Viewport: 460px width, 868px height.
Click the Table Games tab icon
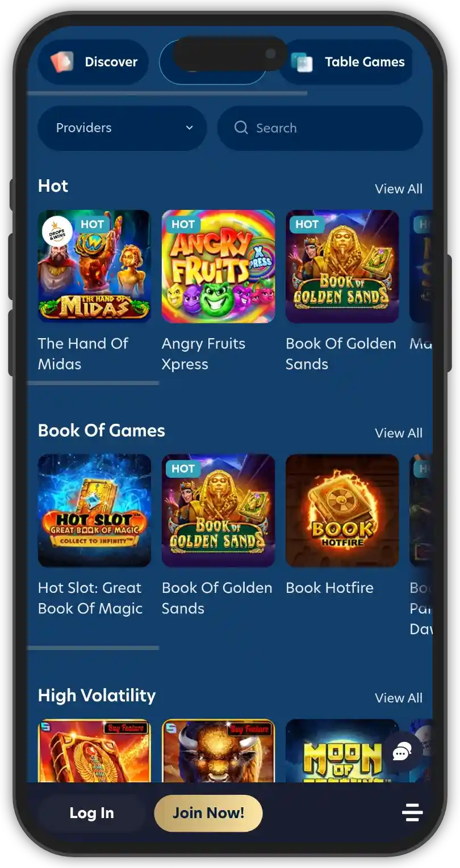(302, 62)
